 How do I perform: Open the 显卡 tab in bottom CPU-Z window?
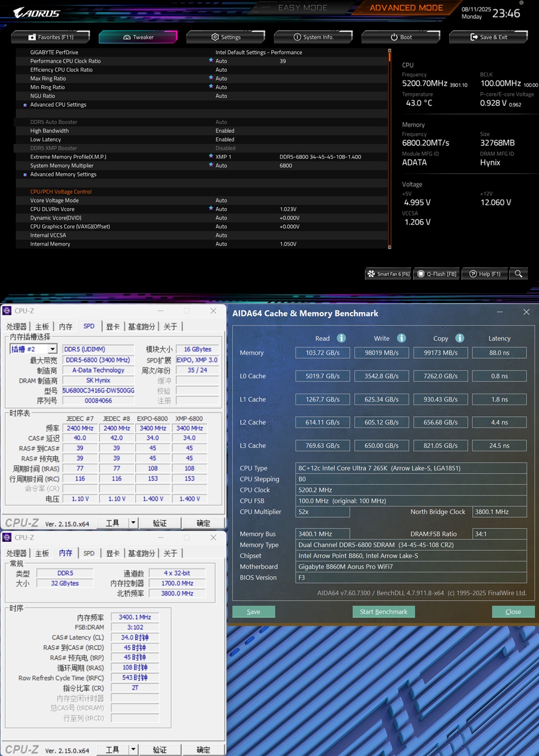coord(113,553)
